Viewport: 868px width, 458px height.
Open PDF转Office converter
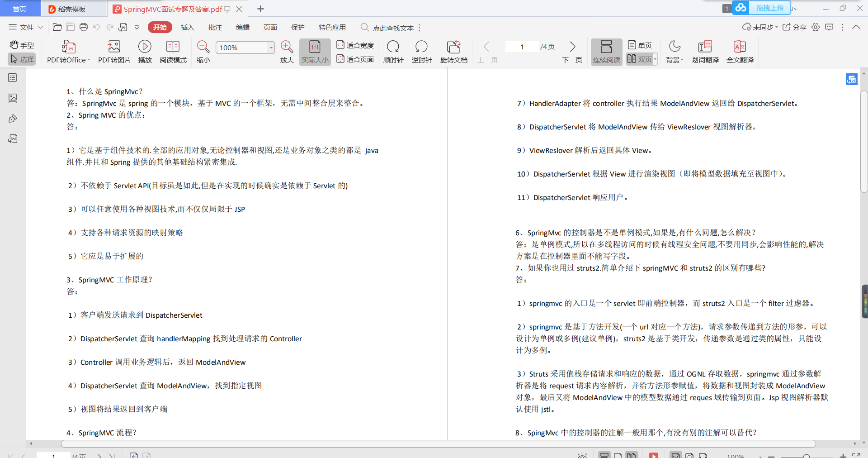pyautogui.click(x=68, y=52)
